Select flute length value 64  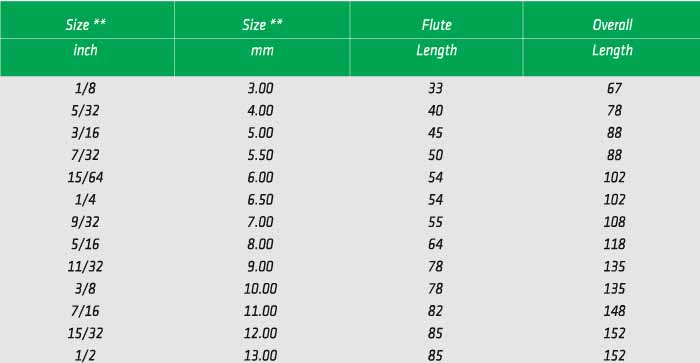pos(435,244)
